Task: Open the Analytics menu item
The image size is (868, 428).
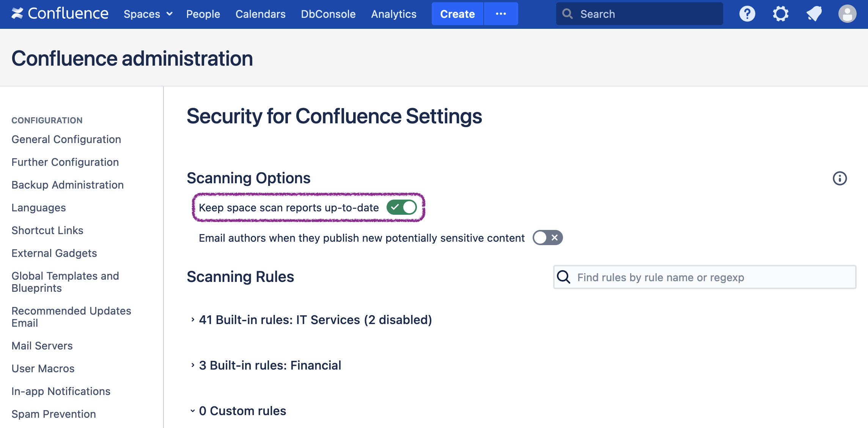Action: tap(393, 14)
